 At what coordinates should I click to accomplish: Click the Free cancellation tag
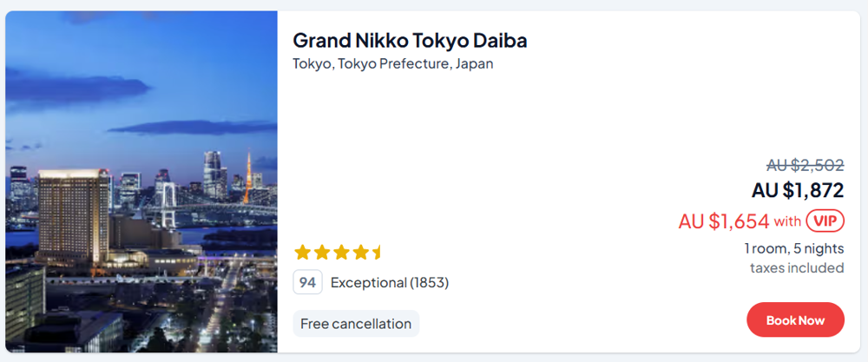pos(356,324)
